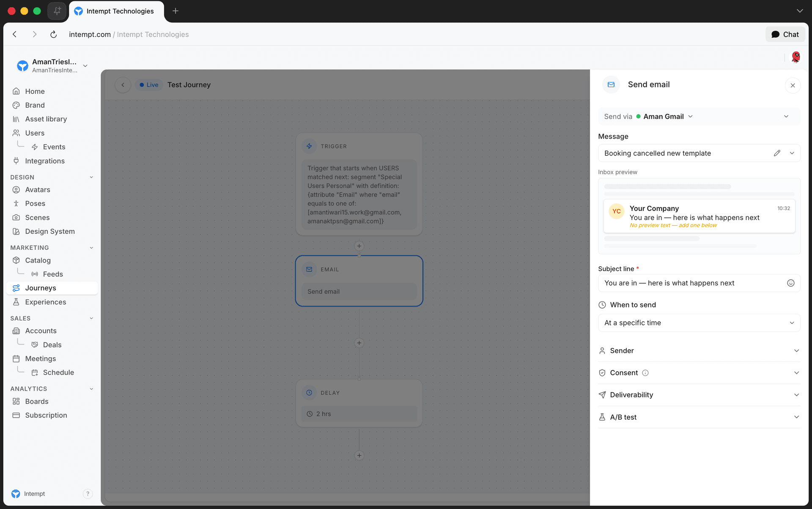The height and width of the screenshot is (509, 812).
Task: Open Feeds under Catalog
Action: (x=53, y=274)
